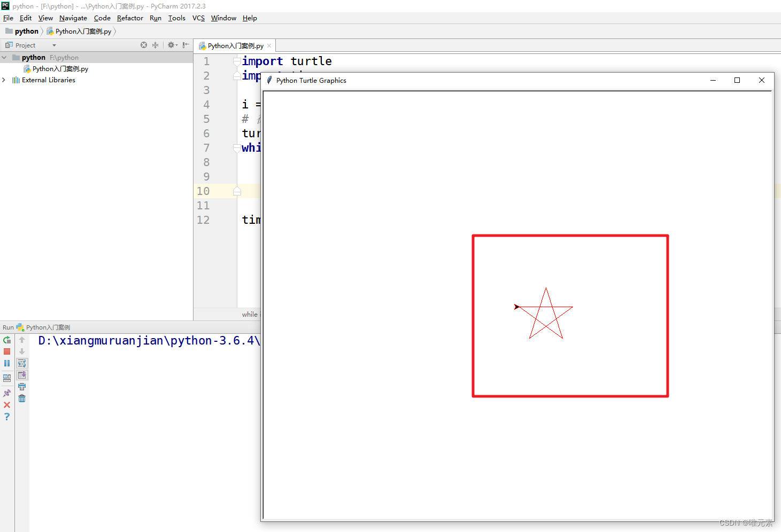Toggle Scroll to the End in console
Screen dimensions: 781x532
point(22,375)
